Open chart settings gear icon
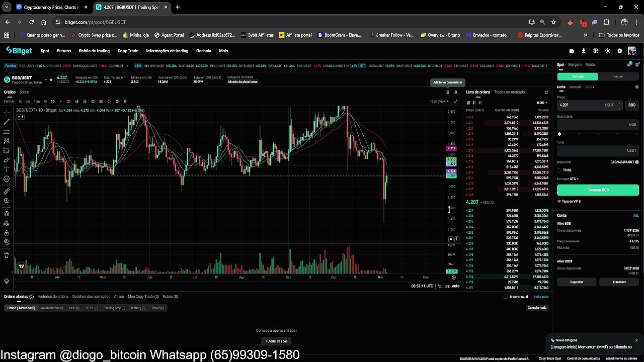Screen dimensions: 644x362 coord(125,102)
